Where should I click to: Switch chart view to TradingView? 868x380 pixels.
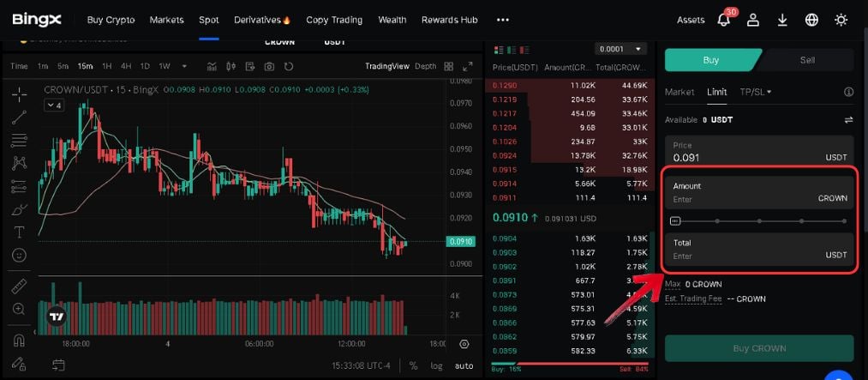tap(387, 66)
